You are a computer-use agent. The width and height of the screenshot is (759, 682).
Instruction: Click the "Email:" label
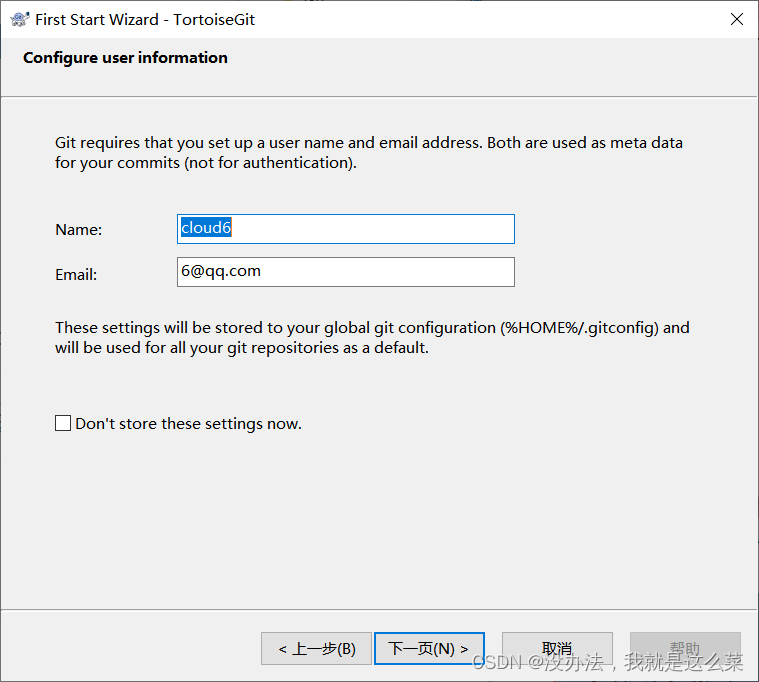coord(76,274)
